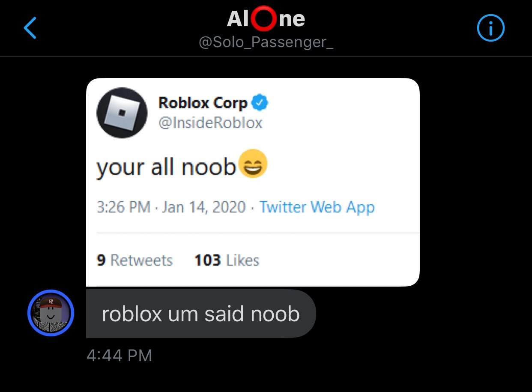Tap the "roblox um said noob" message
This screenshot has height=392, width=532.
(201, 314)
